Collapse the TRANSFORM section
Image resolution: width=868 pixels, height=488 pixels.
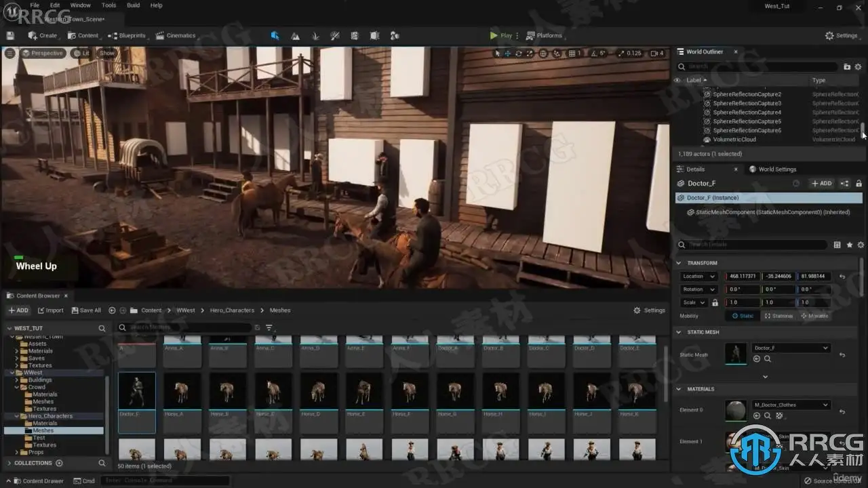coord(679,263)
